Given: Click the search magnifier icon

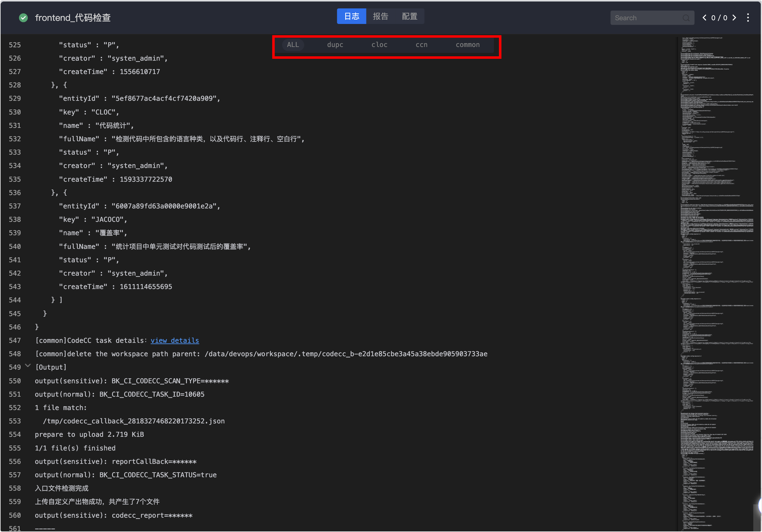Looking at the screenshot, I should (x=686, y=18).
